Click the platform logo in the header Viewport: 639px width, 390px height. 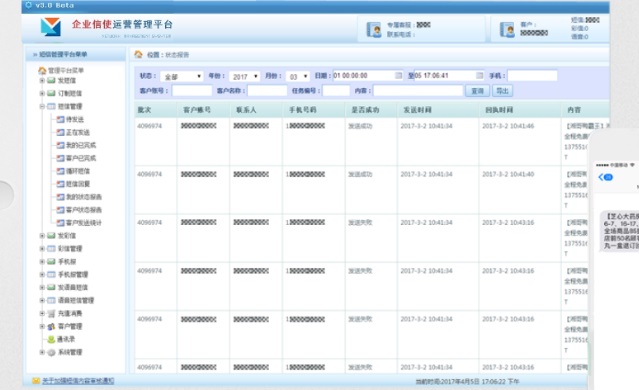(x=51, y=27)
